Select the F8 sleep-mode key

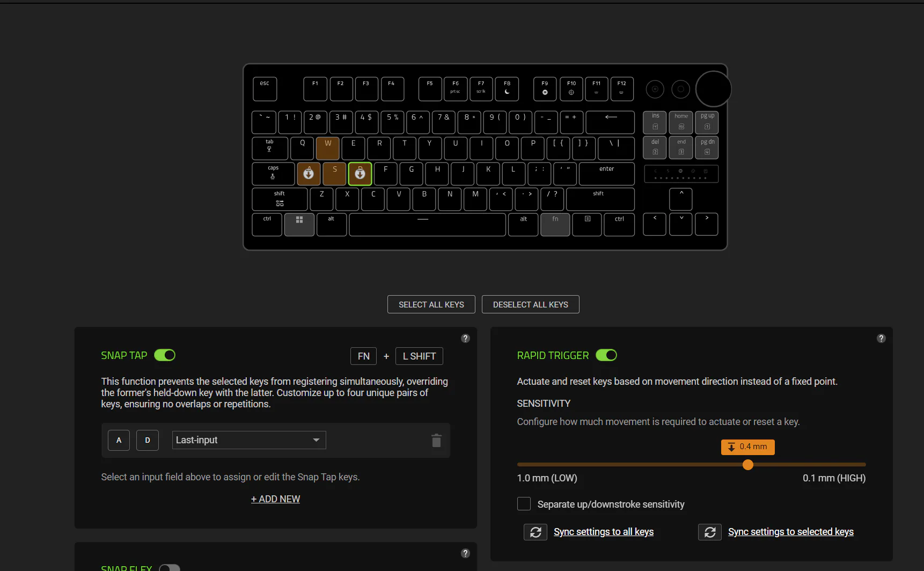tap(507, 89)
